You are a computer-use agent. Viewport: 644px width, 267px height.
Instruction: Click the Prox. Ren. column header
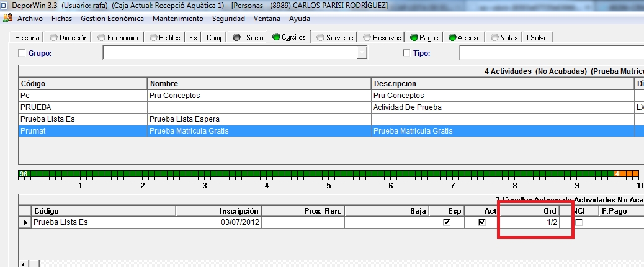pyautogui.click(x=303, y=210)
